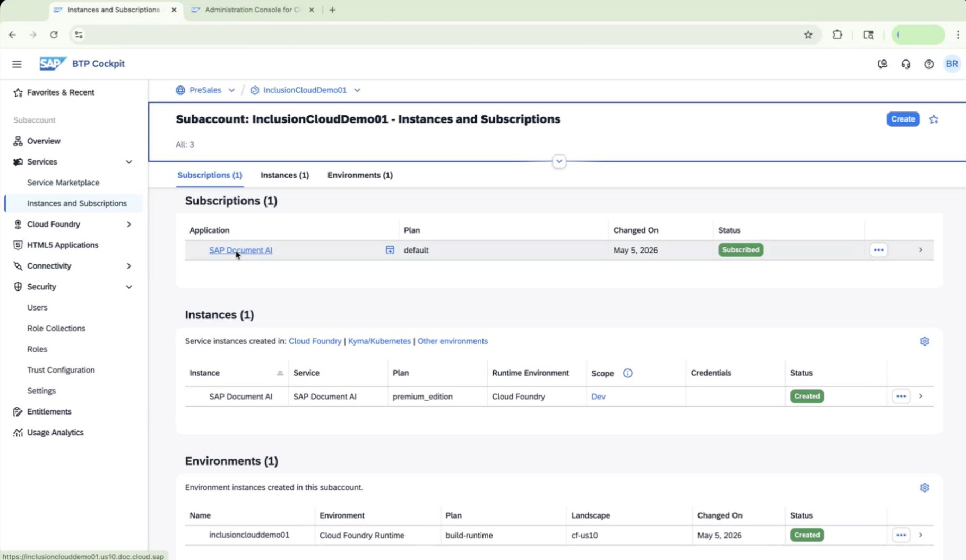
Task: Open the hamburger navigation menu
Action: pyautogui.click(x=17, y=64)
